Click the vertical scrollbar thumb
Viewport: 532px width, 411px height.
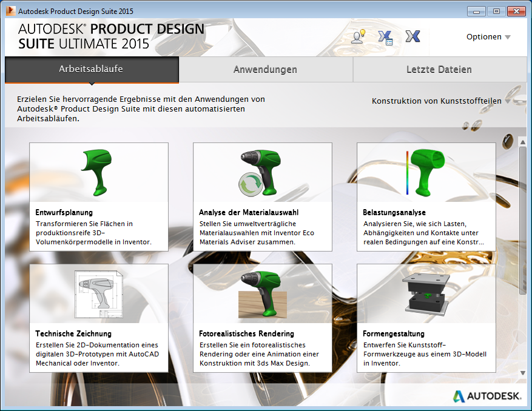(523, 221)
